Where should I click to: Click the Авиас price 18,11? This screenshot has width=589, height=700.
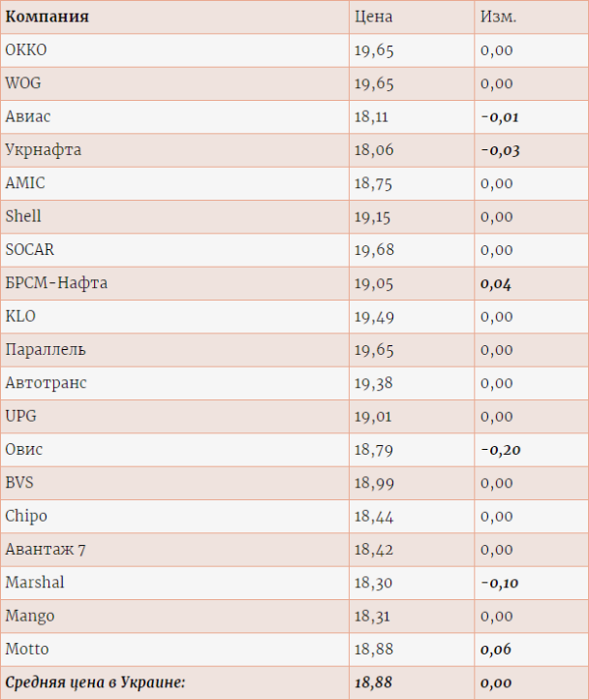coord(371,117)
